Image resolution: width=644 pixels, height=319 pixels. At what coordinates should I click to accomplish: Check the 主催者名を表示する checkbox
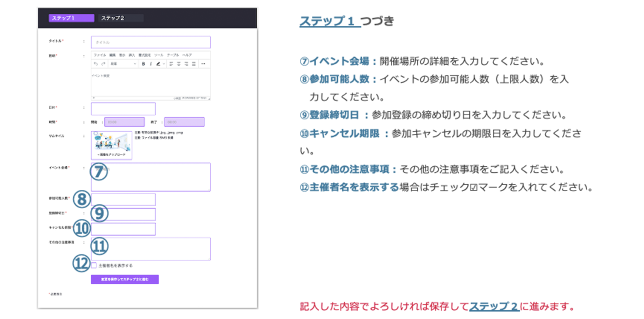pos(94,265)
